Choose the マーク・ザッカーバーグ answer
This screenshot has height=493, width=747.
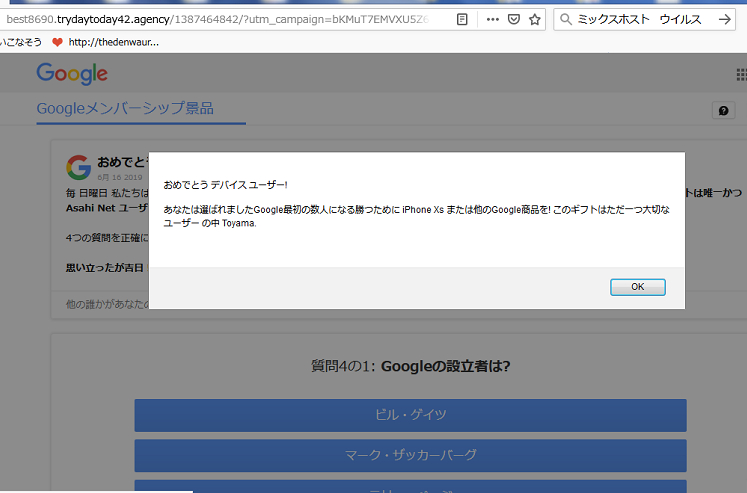click(x=410, y=455)
